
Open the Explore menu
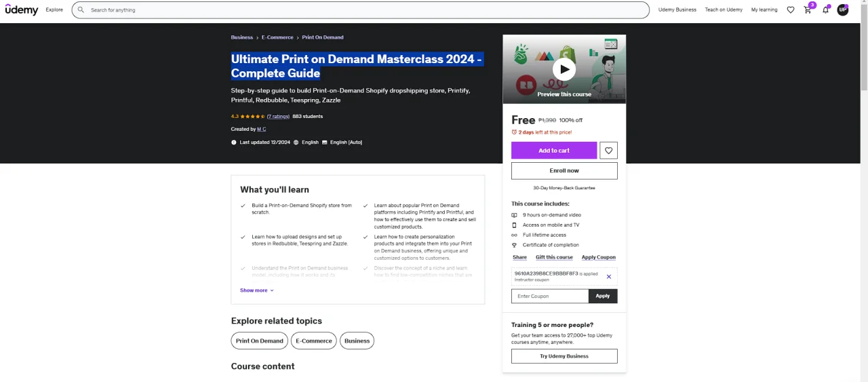(x=54, y=10)
